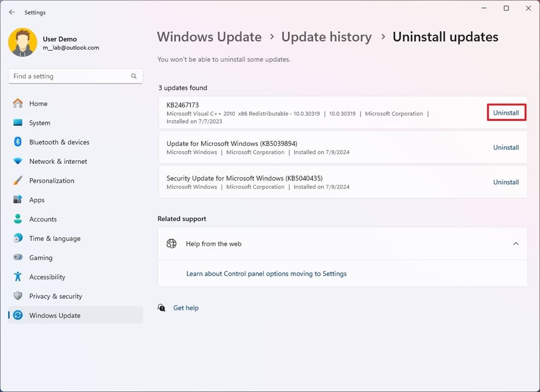
Task: Select the Gaming settings category
Action: (x=41, y=257)
